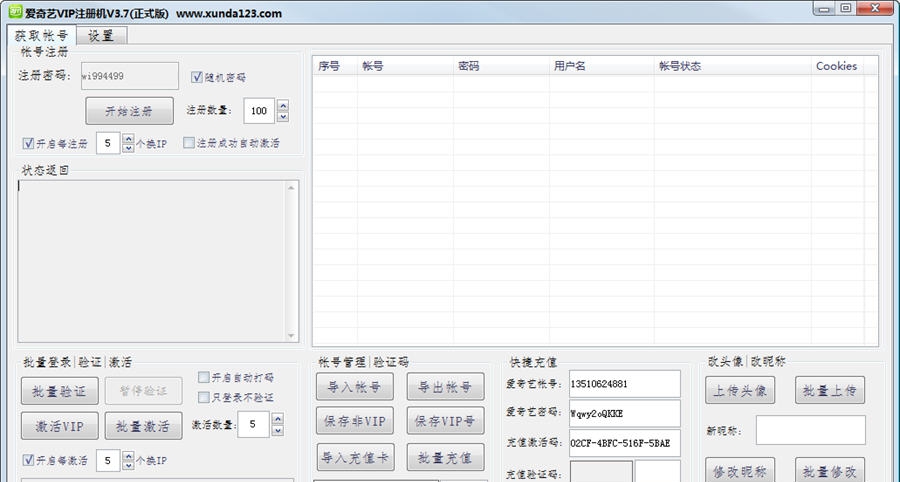Enable the 只登录不验证 checkbox
The height and width of the screenshot is (482, 900).
203,397
